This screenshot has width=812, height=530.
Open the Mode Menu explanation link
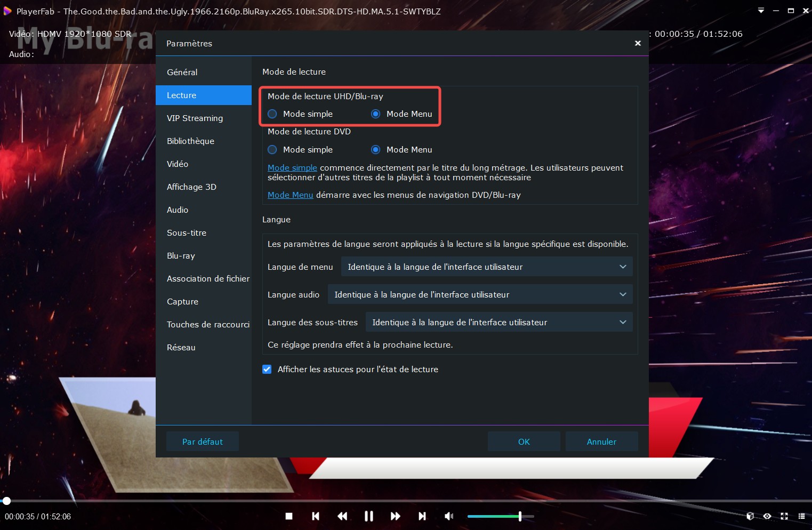coord(290,195)
